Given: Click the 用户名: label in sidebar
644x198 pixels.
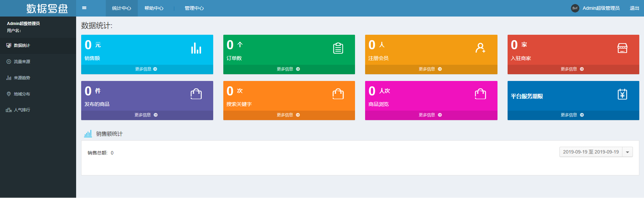Looking at the screenshot, I should point(14,31).
